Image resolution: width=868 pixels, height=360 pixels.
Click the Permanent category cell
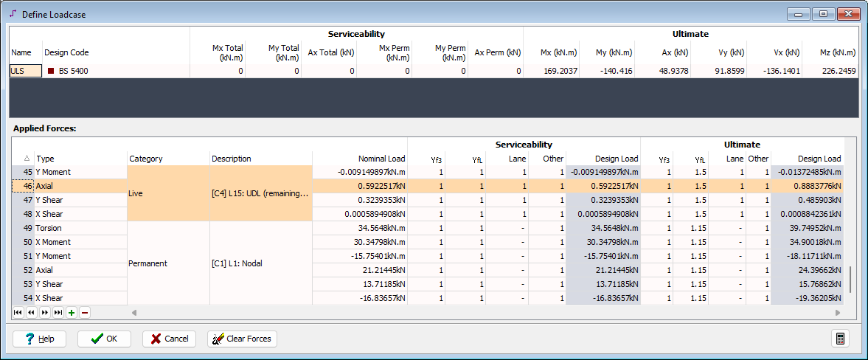tap(168, 263)
